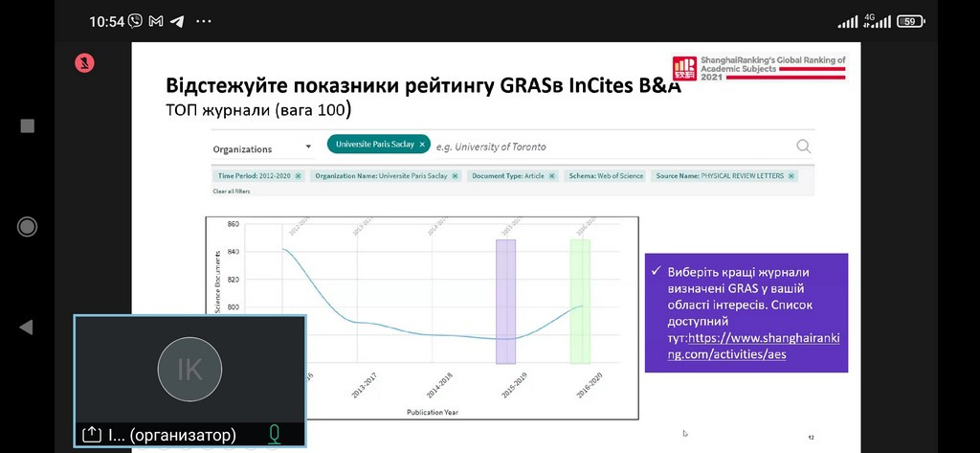Open the Organizations dropdown
Viewport: 980px width, 453px height.
pos(261,148)
